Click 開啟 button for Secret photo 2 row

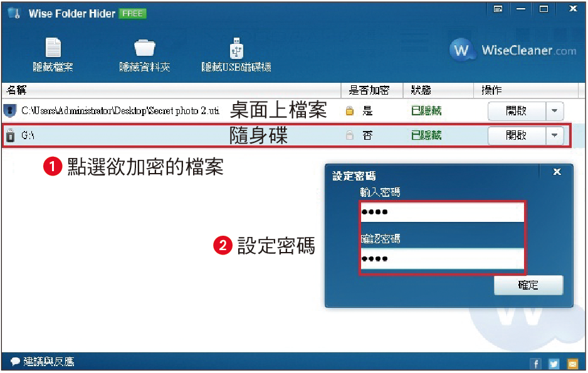[x=517, y=111]
